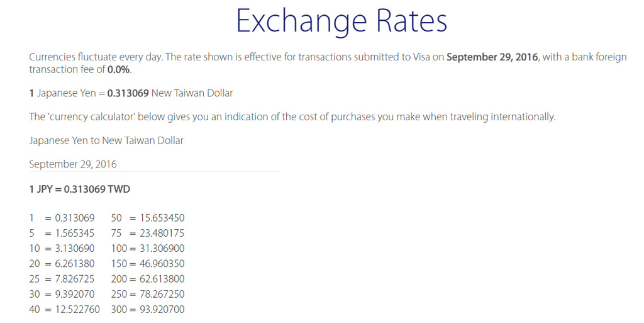The image size is (644, 323).
Task: Click the Exchange Rates heading
Action: tap(341, 22)
